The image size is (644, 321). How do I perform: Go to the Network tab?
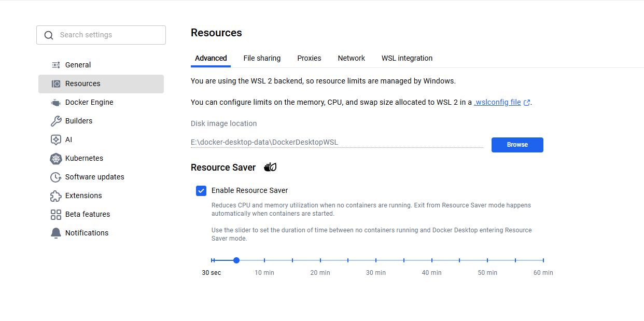coord(351,58)
